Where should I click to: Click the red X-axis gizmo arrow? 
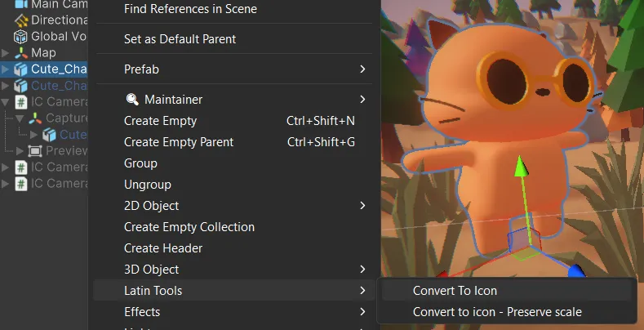click(441, 274)
